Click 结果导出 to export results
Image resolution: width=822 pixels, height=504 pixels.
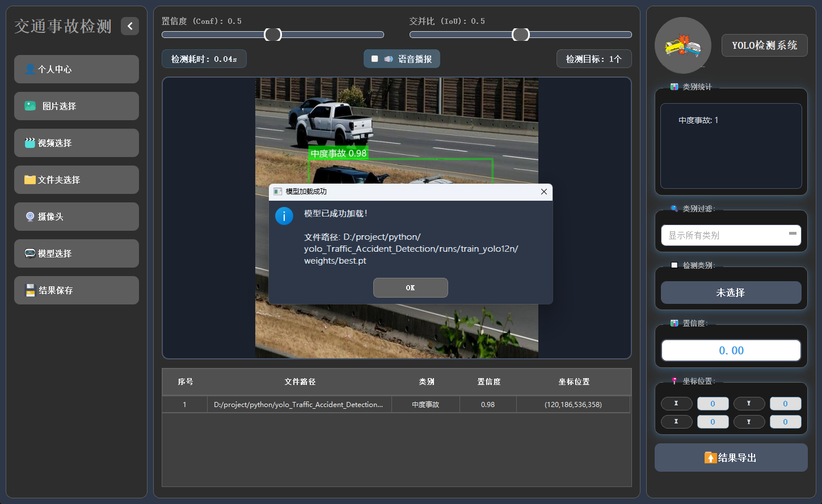click(731, 458)
